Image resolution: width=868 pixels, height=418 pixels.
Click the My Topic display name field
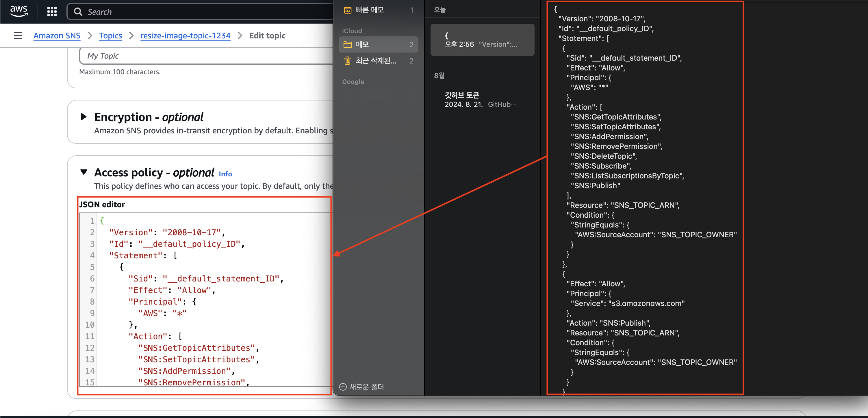206,56
